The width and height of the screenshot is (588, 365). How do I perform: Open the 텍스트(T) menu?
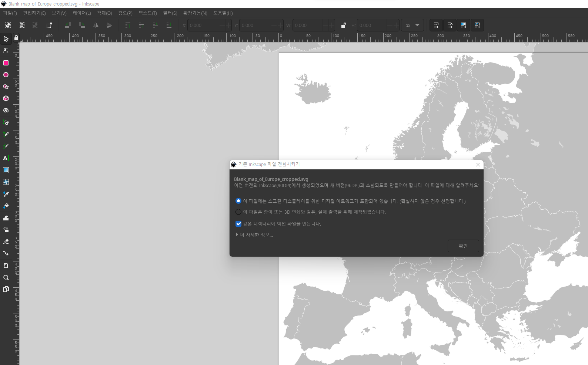click(x=148, y=13)
